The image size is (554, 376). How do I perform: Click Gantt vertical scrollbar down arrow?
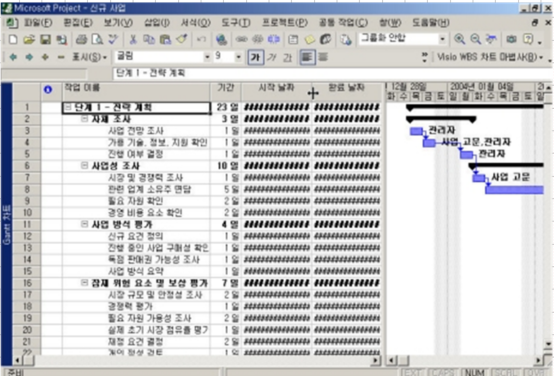tap(548, 343)
